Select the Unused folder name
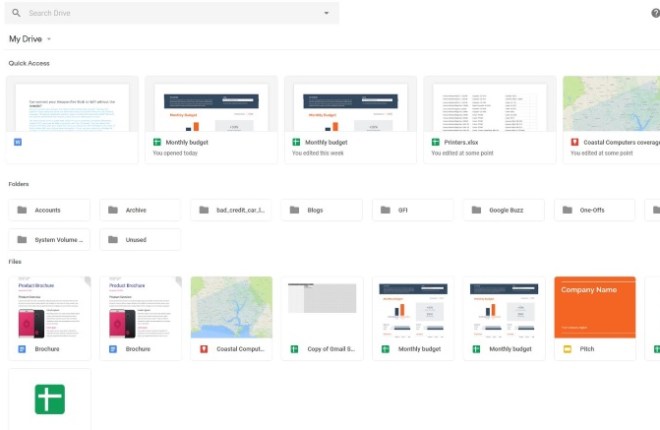 [136, 239]
